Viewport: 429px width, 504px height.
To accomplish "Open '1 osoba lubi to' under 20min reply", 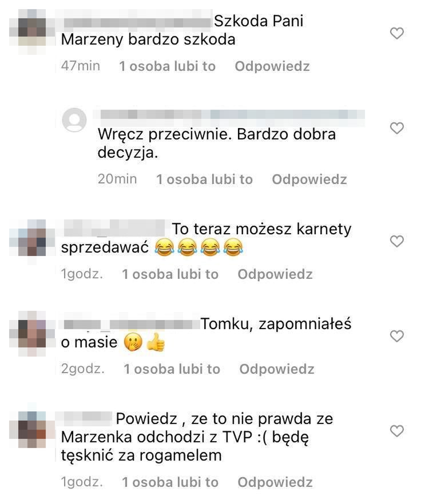I will [204, 179].
